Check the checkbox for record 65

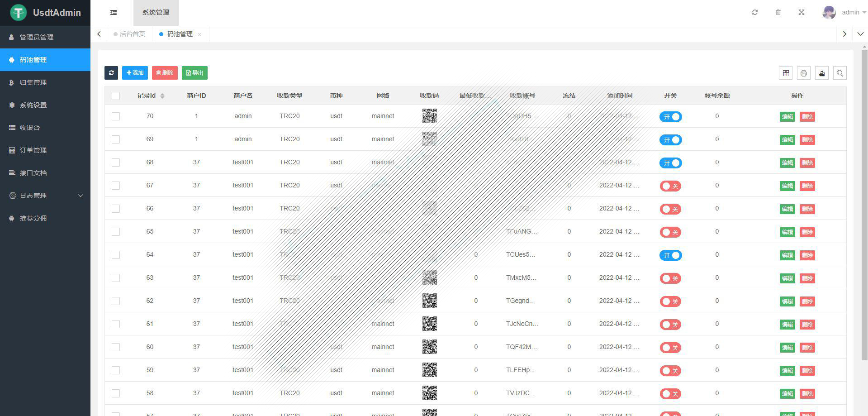(116, 232)
